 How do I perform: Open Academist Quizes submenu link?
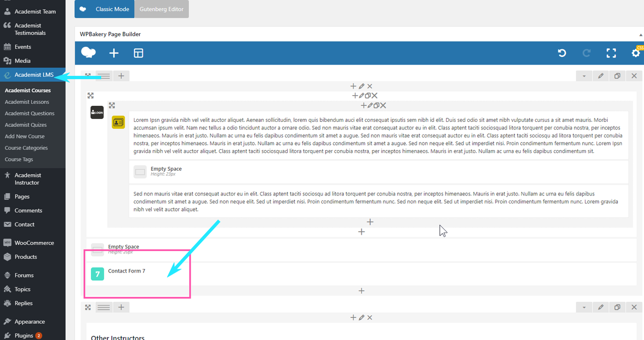[x=26, y=125]
